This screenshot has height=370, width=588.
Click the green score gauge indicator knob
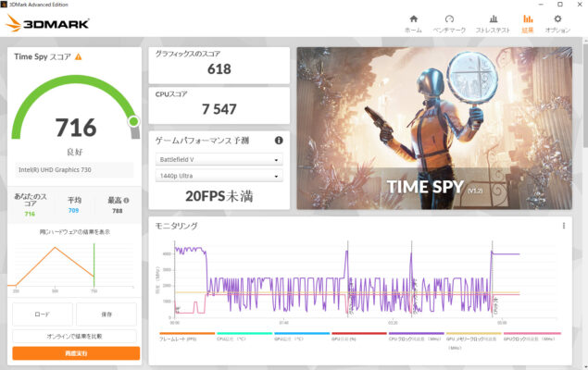[133, 121]
